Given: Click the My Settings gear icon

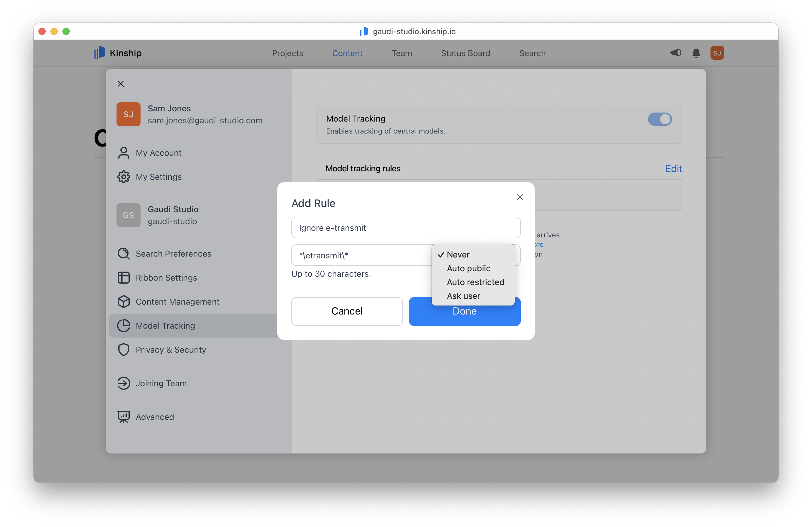Looking at the screenshot, I should click(x=123, y=177).
